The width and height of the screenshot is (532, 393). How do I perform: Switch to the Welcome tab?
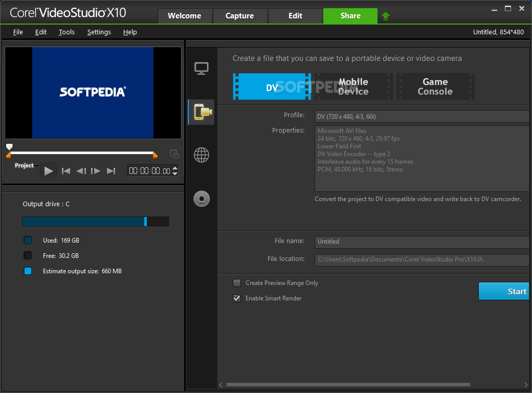click(185, 16)
